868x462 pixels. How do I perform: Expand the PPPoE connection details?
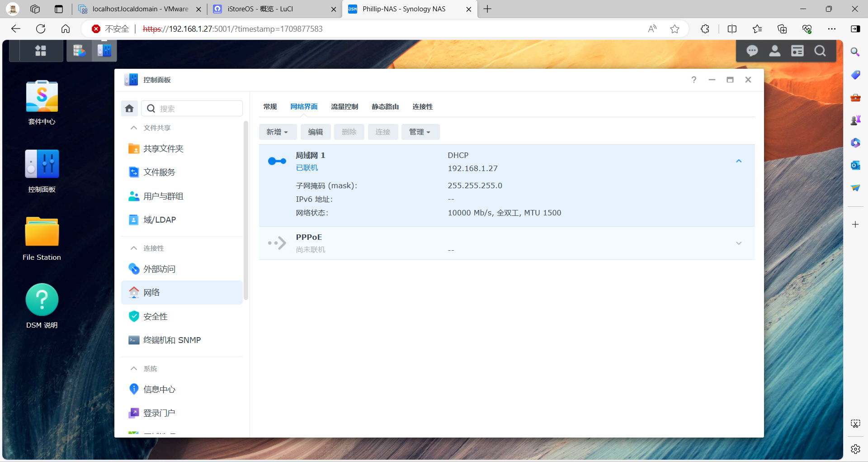(739, 243)
